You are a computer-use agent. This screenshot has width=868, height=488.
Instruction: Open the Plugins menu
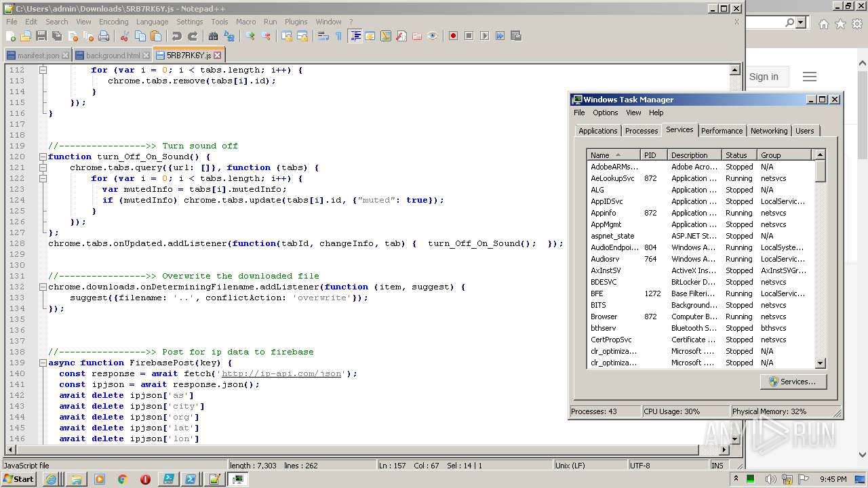(296, 22)
